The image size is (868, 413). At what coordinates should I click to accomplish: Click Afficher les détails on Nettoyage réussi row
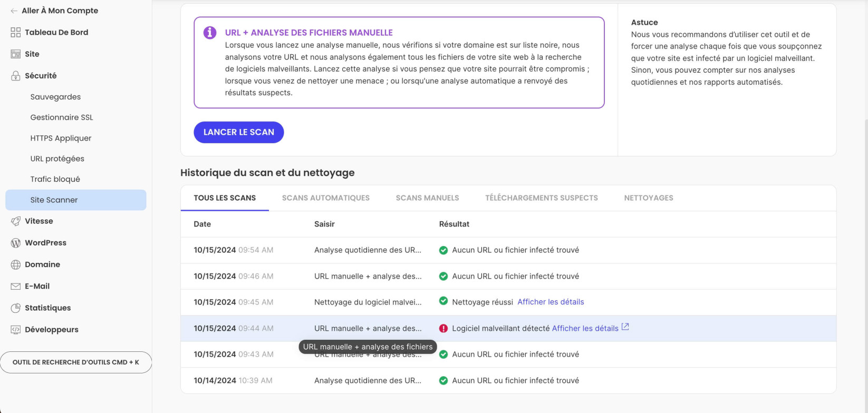click(x=551, y=302)
